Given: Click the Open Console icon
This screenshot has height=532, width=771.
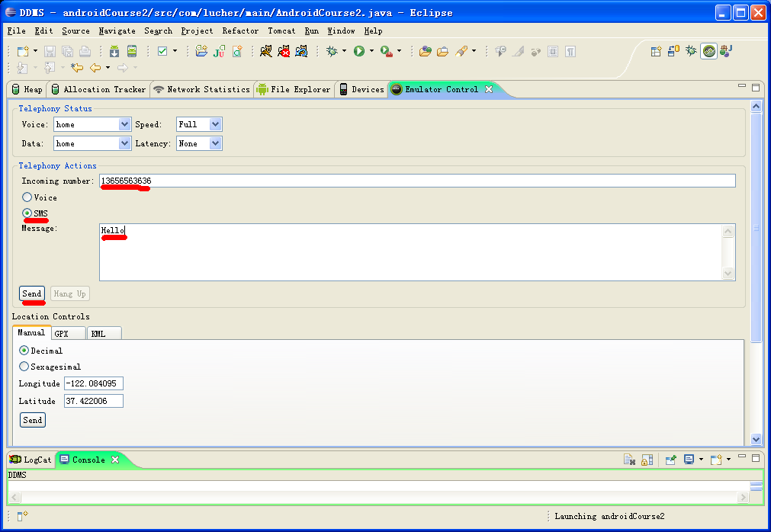Looking at the screenshot, I should [716, 460].
